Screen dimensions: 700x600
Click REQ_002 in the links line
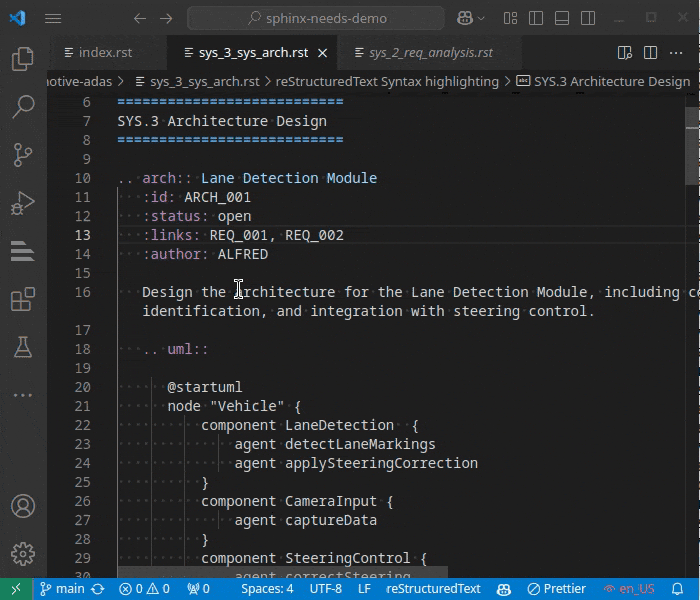314,235
